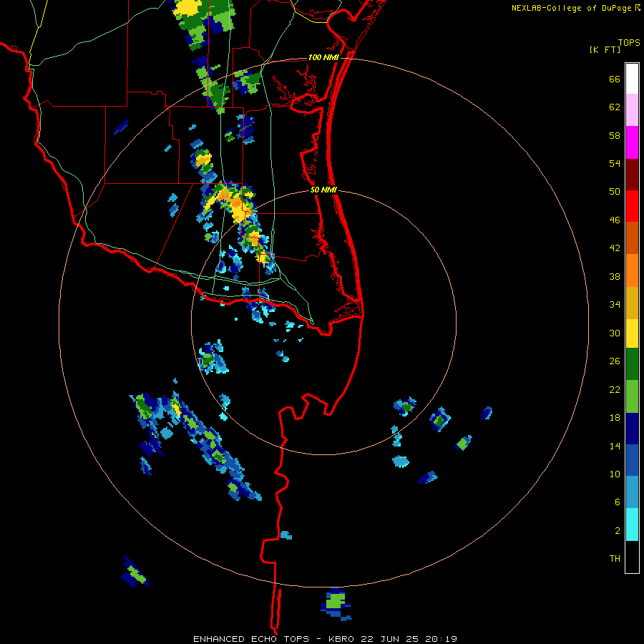Click the "62" legend value
This screenshot has height=644, width=644.
[x=615, y=107]
